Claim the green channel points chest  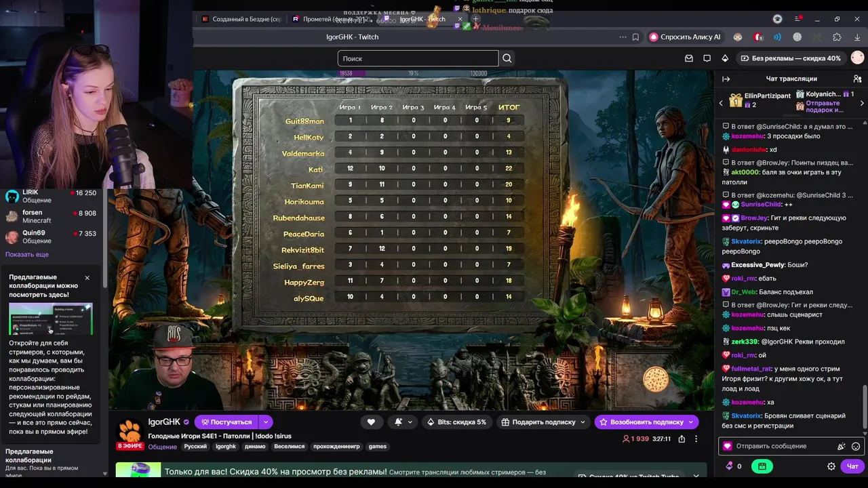[762, 466]
